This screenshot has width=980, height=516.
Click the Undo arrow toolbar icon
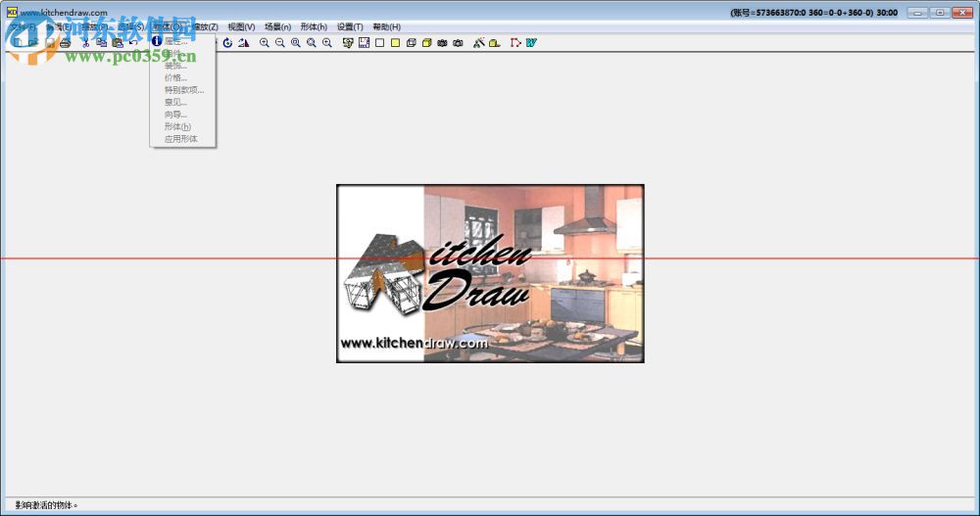pyautogui.click(x=133, y=43)
